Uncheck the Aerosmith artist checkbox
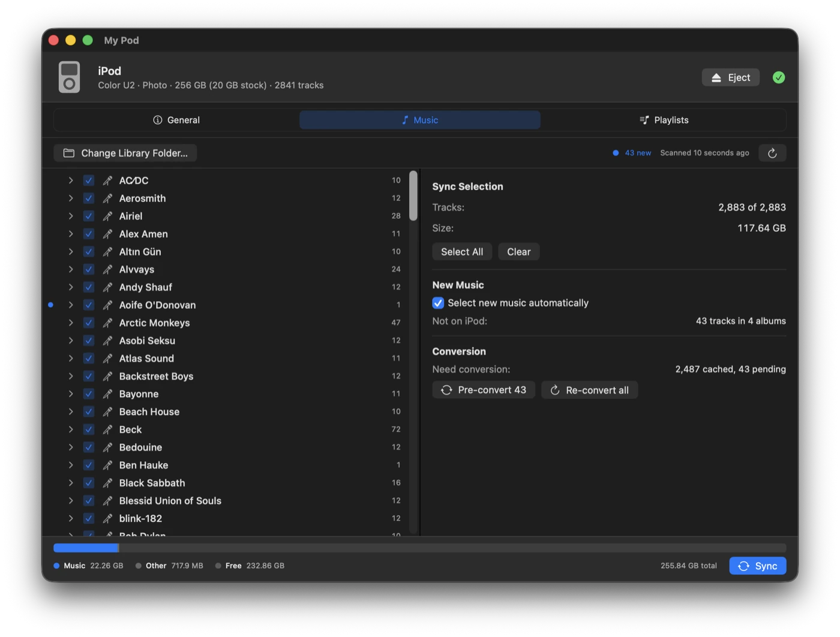This screenshot has height=637, width=840. coord(89,199)
